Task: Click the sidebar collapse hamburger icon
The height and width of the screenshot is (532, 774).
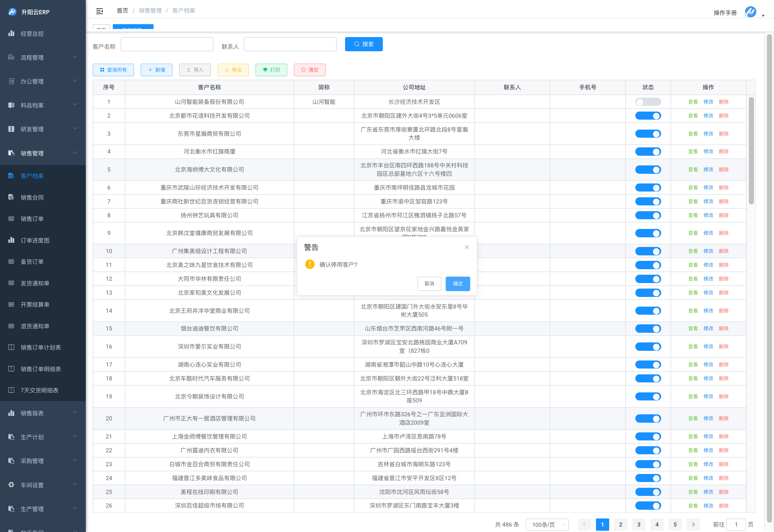Action: pyautogui.click(x=99, y=11)
